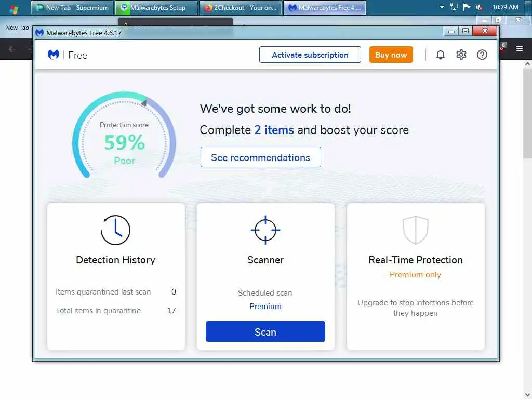Select Malwarebytes Free 4 taskbar item

click(x=325, y=7)
